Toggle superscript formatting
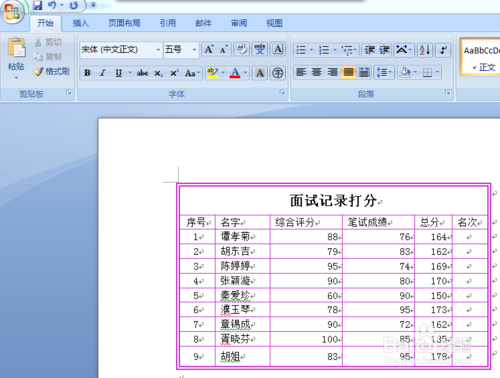Image resolution: width=500 pixels, height=378 pixels. pyautogui.click(x=174, y=73)
